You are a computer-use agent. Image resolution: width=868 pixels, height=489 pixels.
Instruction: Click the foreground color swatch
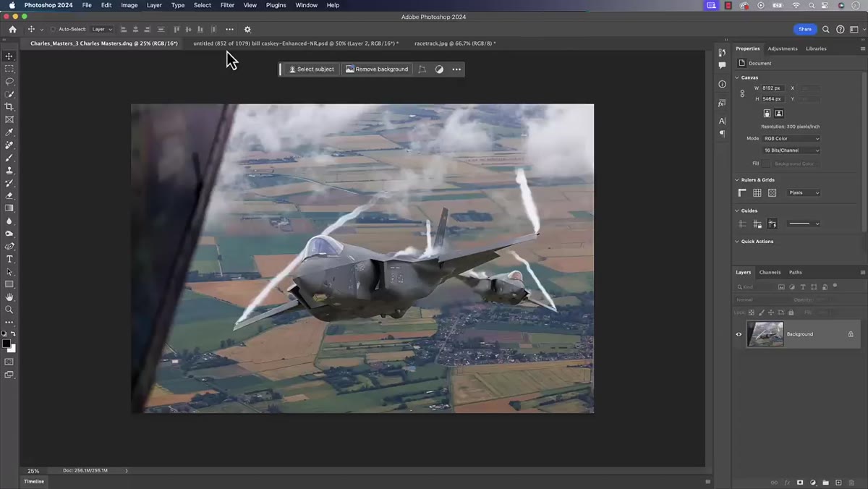[x=7, y=344]
